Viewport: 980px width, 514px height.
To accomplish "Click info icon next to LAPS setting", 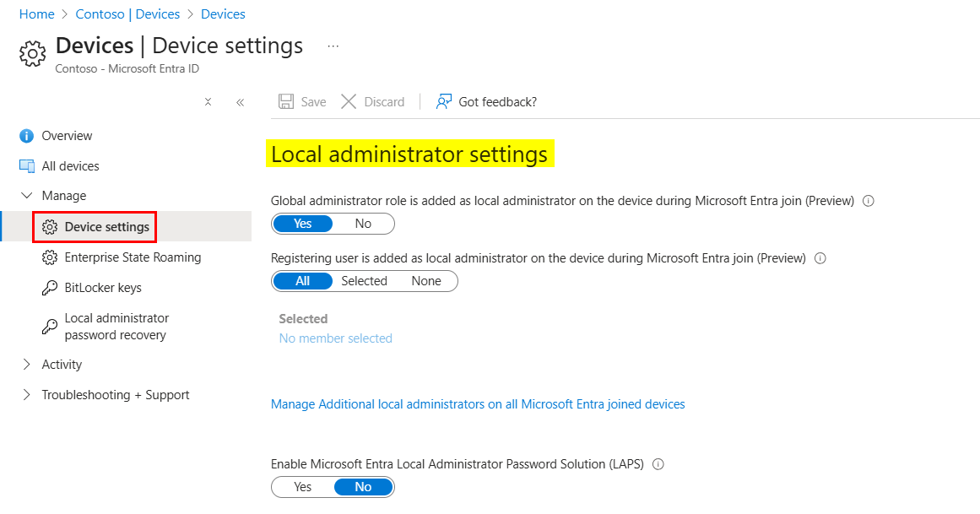I will (659, 464).
